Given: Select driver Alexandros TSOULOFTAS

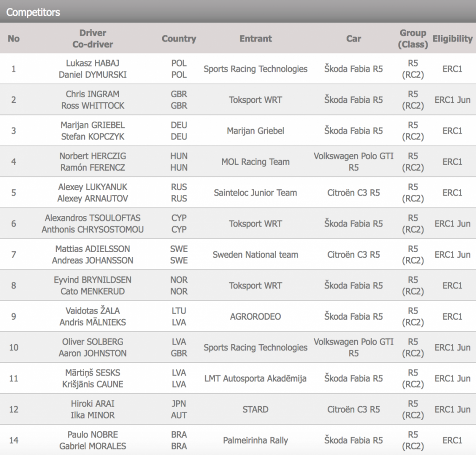Looking at the screenshot, I should [x=93, y=218].
